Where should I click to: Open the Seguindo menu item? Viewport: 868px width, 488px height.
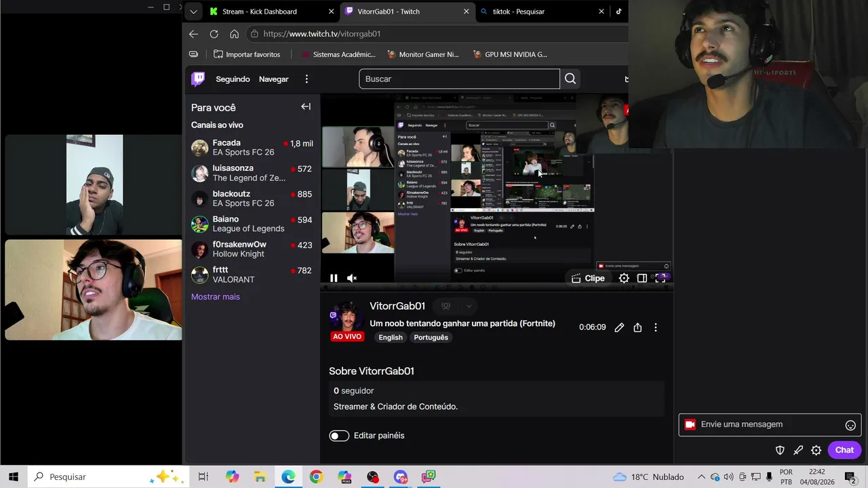click(233, 79)
